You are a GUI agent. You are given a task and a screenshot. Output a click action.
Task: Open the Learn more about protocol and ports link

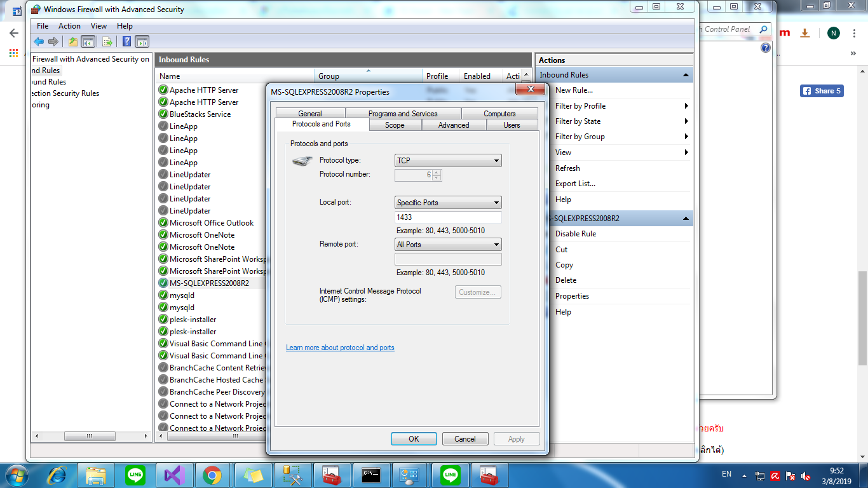point(340,348)
